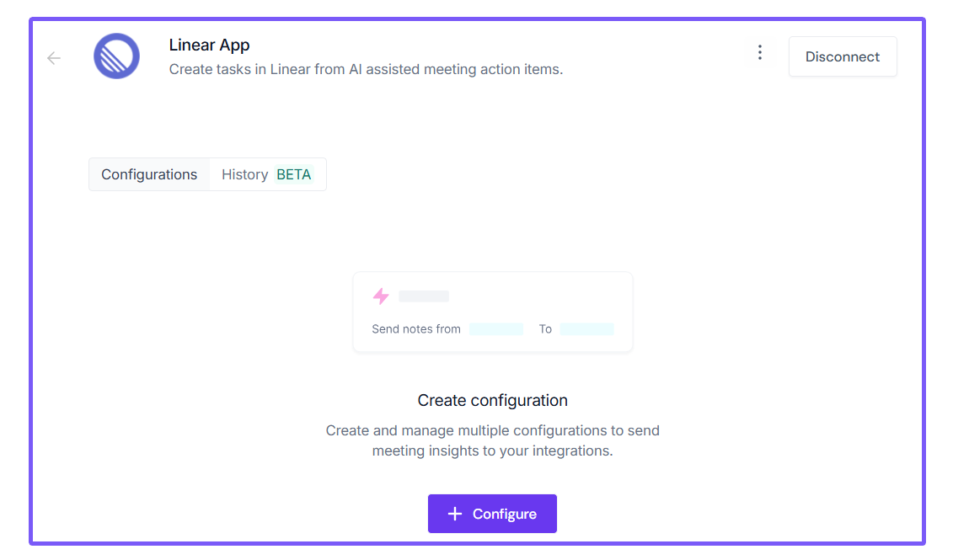
Task: Open the three-dot more options menu
Action: click(760, 53)
